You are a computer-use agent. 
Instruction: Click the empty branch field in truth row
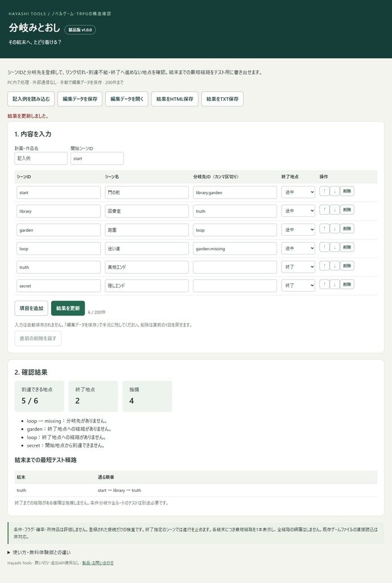click(x=235, y=267)
